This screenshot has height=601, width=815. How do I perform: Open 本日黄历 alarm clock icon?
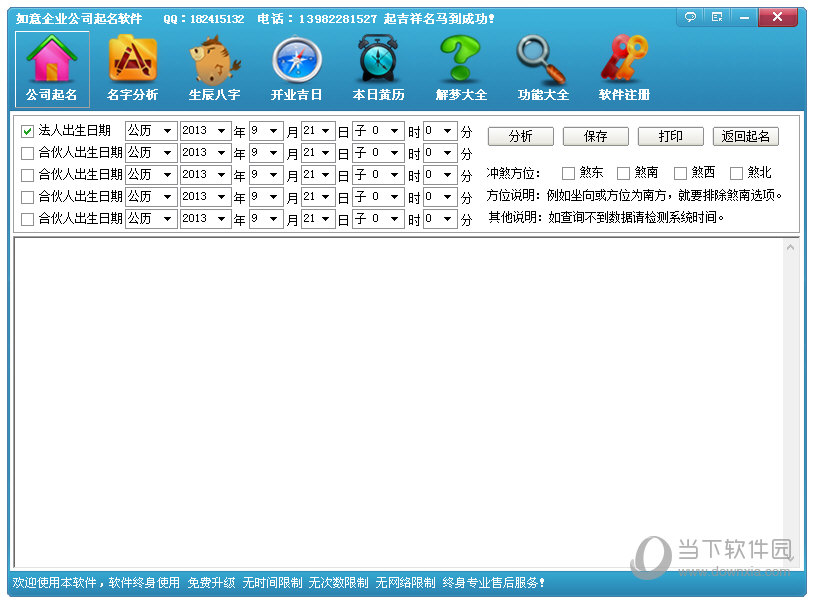pyautogui.click(x=378, y=69)
